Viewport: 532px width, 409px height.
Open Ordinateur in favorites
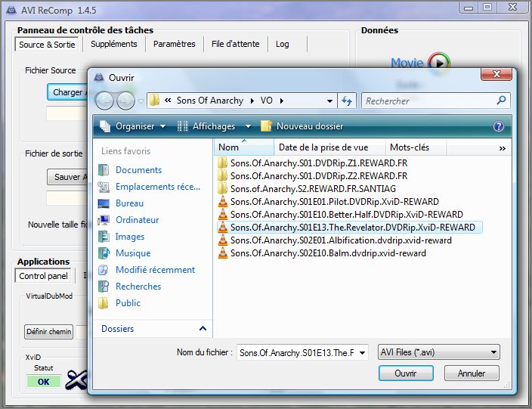click(x=137, y=220)
